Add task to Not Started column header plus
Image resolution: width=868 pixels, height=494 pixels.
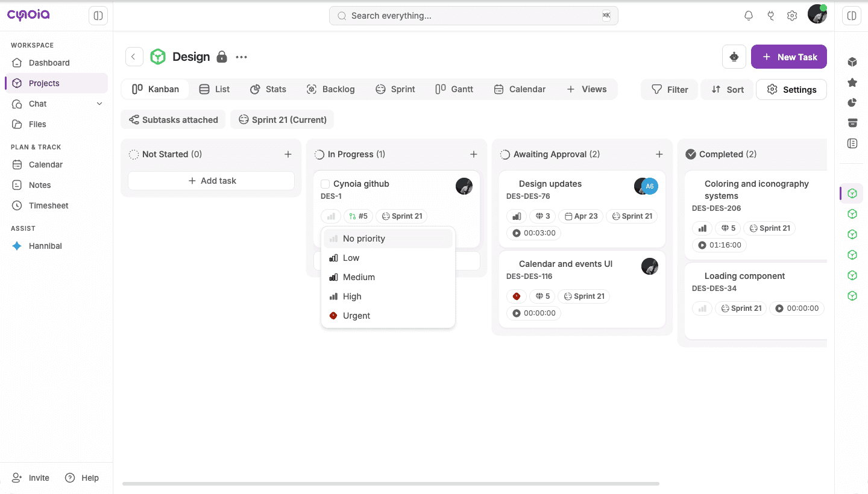[x=288, y=154]
